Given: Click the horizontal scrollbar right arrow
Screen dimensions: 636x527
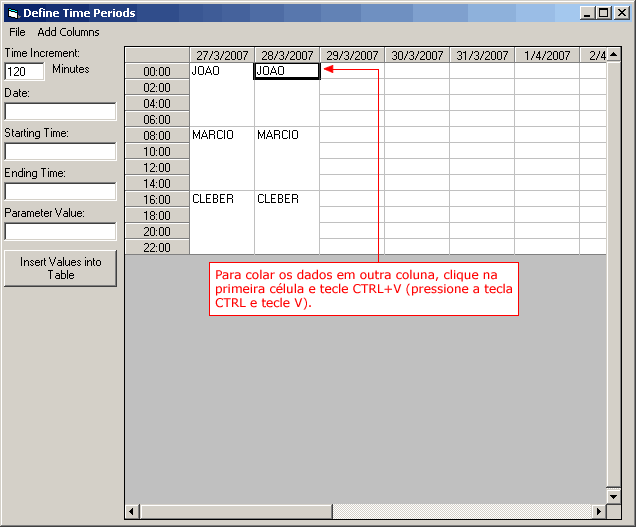Looking at the screenshot, I should [x=599, y=512].
